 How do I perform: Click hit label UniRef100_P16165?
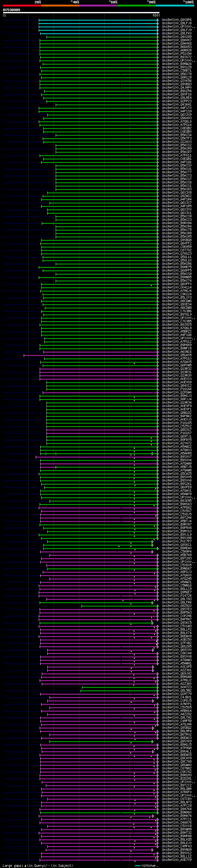177,423
